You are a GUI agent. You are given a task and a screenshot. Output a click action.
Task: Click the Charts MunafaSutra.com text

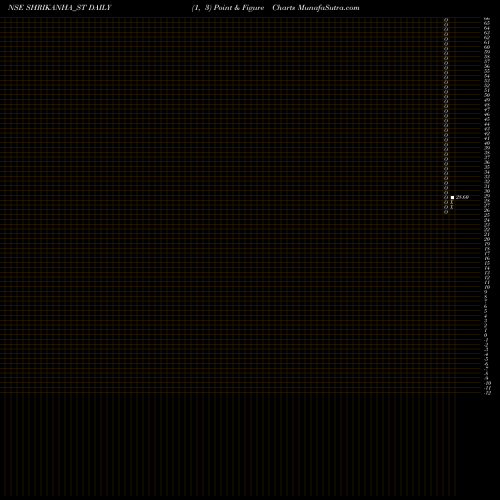pos(316,8)
